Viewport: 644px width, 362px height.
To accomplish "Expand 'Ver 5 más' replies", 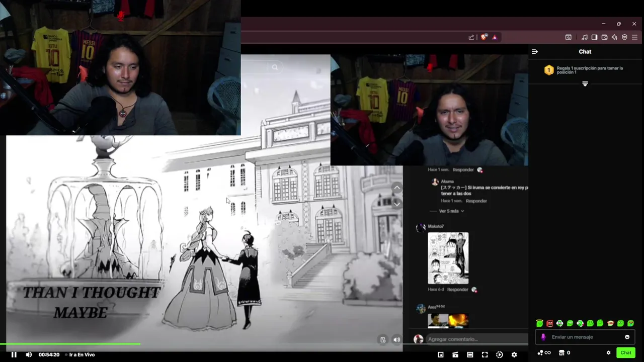I will tap(451, 211).
